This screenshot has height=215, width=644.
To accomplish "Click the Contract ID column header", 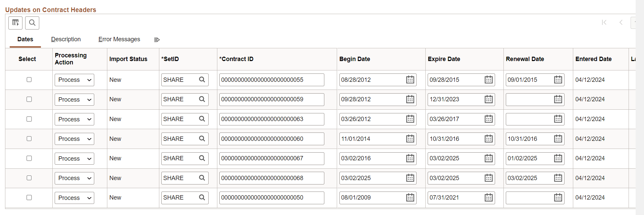I will 236,59.
